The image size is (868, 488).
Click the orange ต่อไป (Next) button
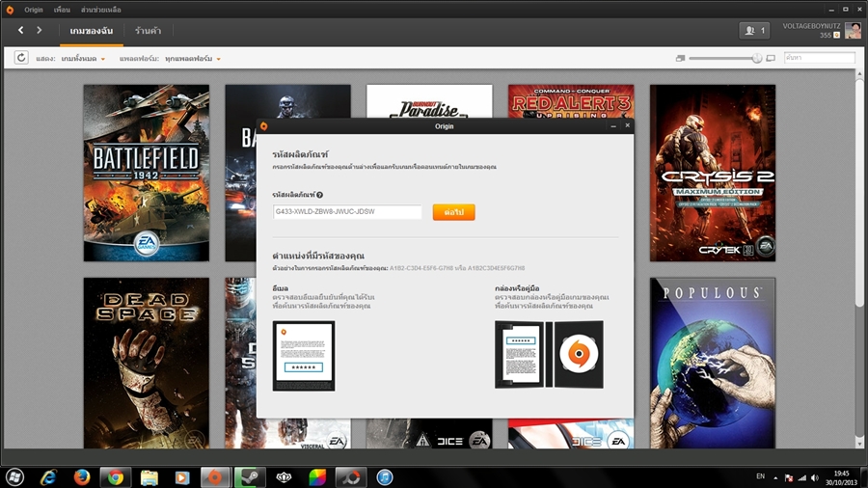[454, 212]
